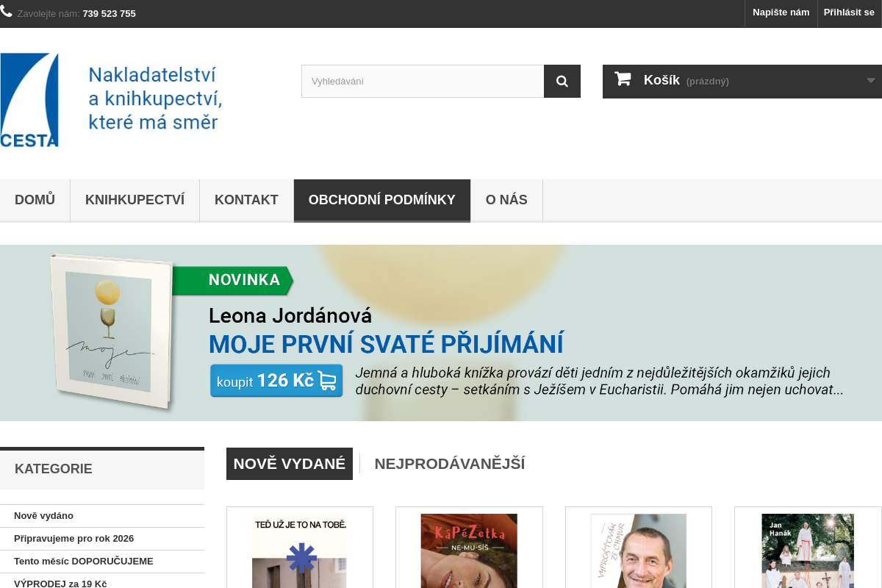Open the KONTAKT menu item

point(246,200)
